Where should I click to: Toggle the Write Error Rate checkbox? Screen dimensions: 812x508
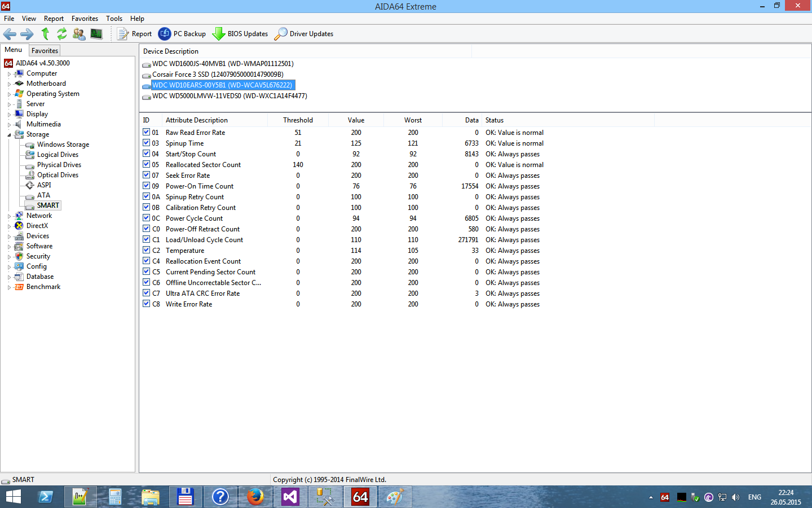(x=146, y=304)
